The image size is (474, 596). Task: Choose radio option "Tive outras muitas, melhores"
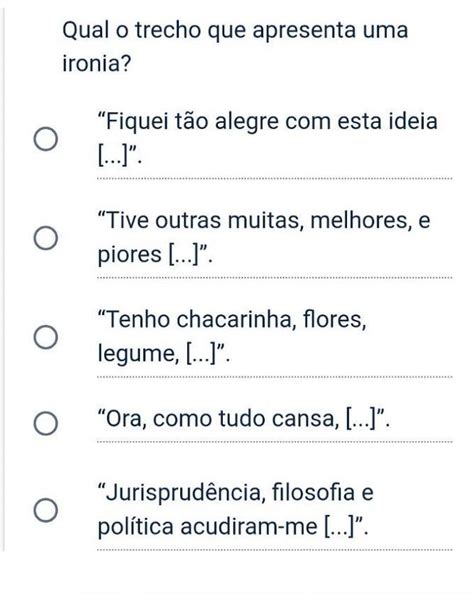pos(46,238)
